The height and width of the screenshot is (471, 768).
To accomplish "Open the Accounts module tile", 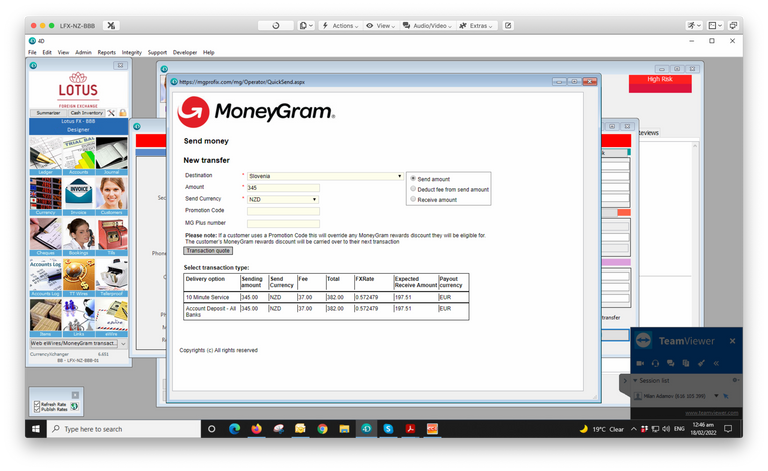I will click(x=78, y=156).
